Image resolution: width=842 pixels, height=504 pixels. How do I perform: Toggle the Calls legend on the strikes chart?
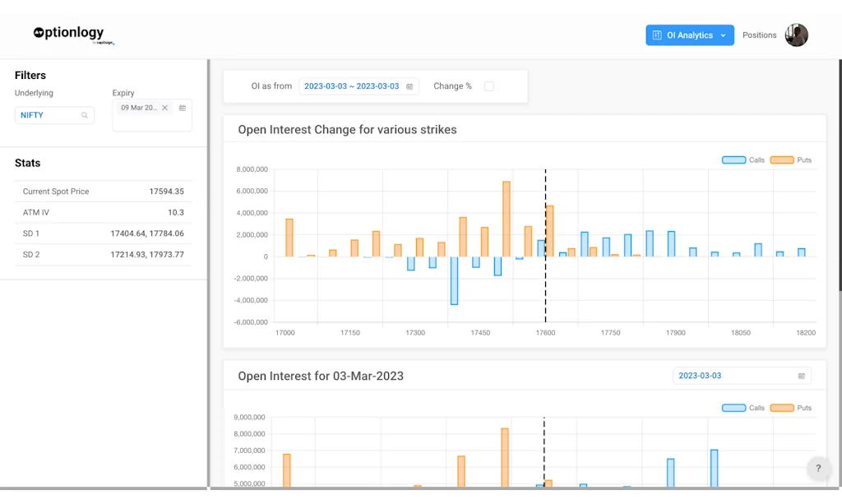(x=733, y=160)
